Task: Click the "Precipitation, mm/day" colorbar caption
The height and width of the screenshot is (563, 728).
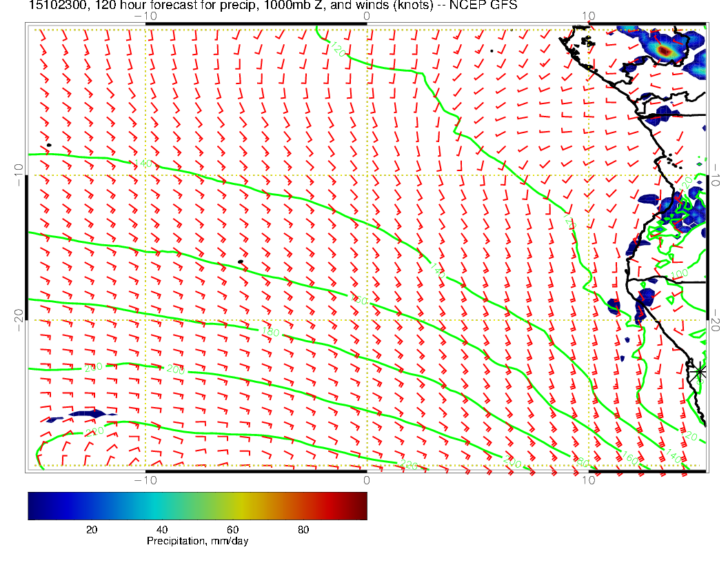Action: 197,542
